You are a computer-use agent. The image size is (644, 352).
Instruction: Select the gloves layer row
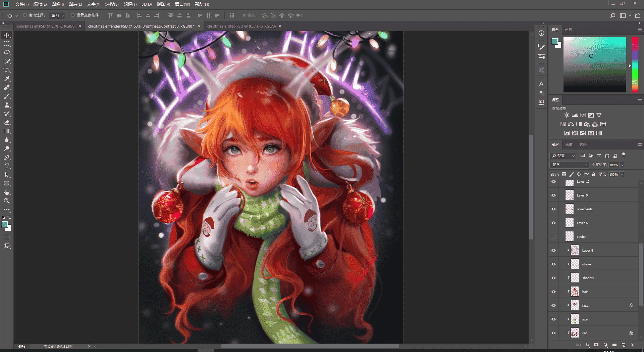593,264
